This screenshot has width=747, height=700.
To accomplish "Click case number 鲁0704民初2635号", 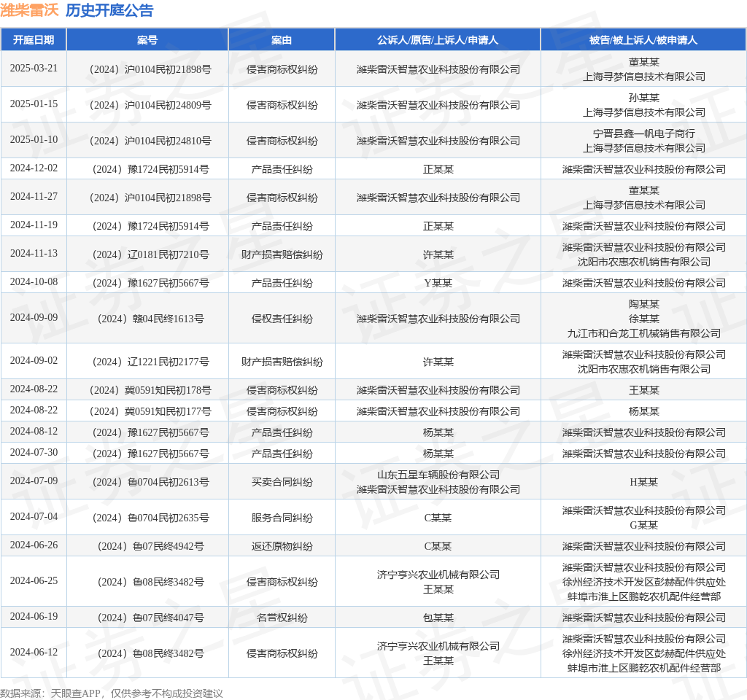I will [x=150, y=518].
